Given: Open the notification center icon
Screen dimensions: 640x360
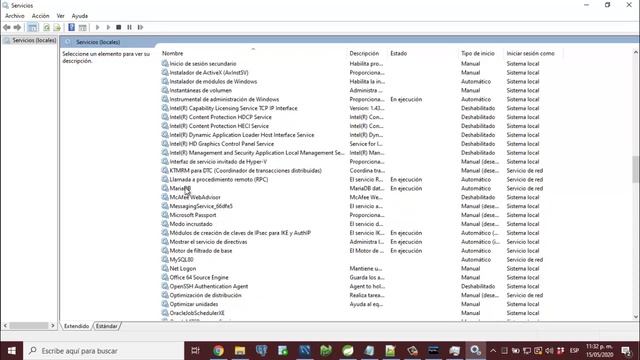Looking at the screenshot, I should click(626, 351).
